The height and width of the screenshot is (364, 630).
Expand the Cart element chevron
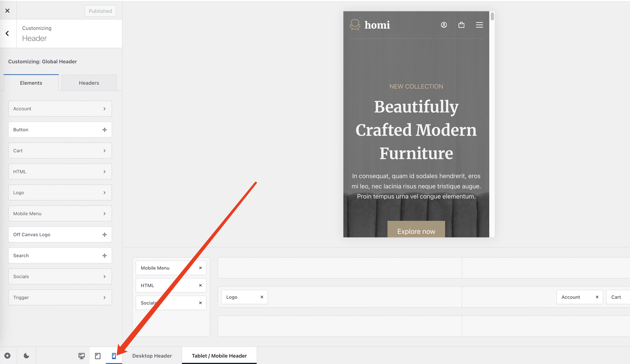pos(104,151)
